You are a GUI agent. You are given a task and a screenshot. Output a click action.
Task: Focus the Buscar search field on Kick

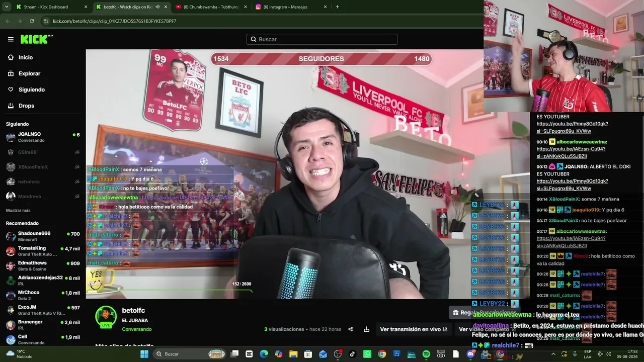322,39
